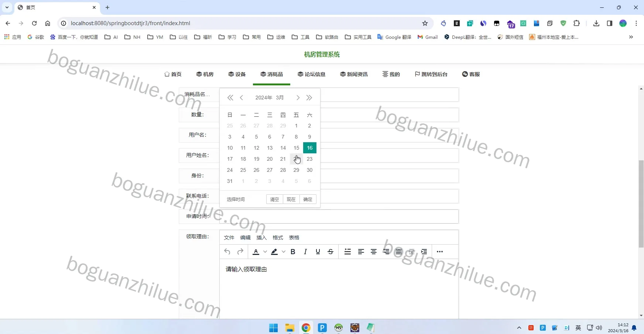Click the 现在 button in calendar
Viewport: 644px width, 334px height.
[291, 200]
